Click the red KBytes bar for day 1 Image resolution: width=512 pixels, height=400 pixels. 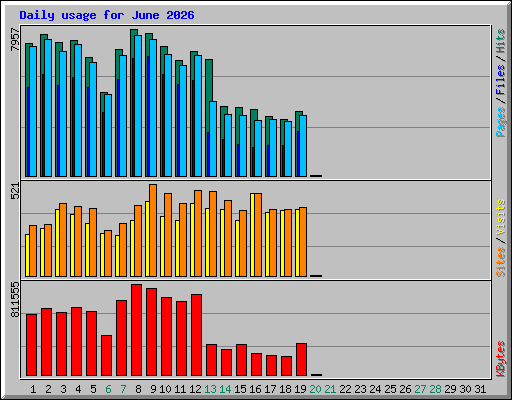tap(32, 345)
